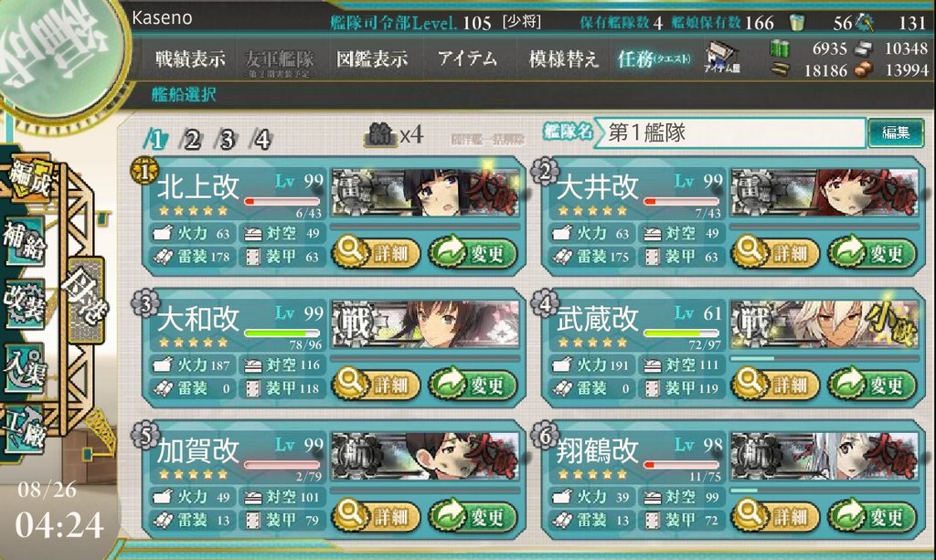Click 変更 to swap 大和改
Image resolution: width=936 pixels, height=560 pixels.
point(473,385)
